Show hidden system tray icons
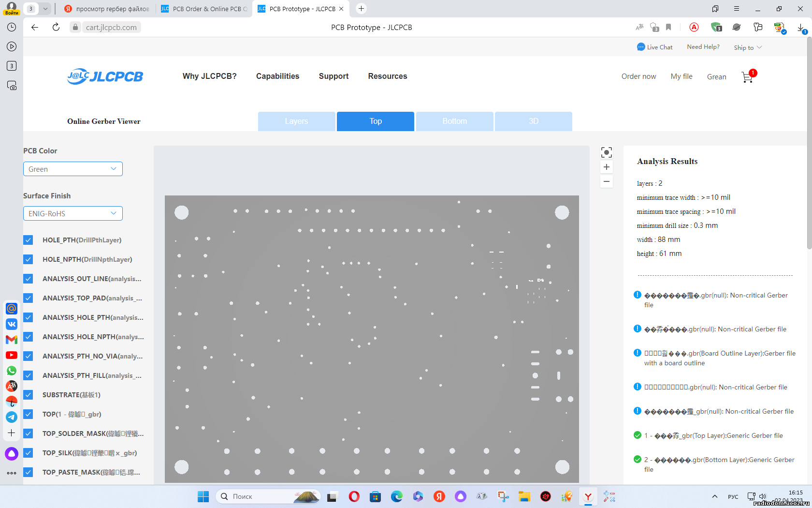Screen dimensions: 812x508 (x=714, y=496)
